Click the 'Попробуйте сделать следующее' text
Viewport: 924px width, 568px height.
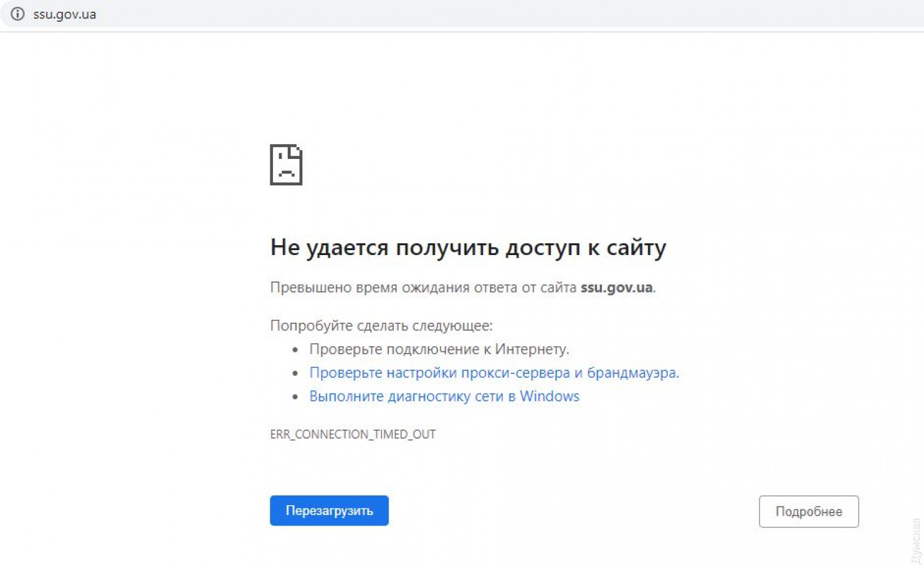[381, 325]
